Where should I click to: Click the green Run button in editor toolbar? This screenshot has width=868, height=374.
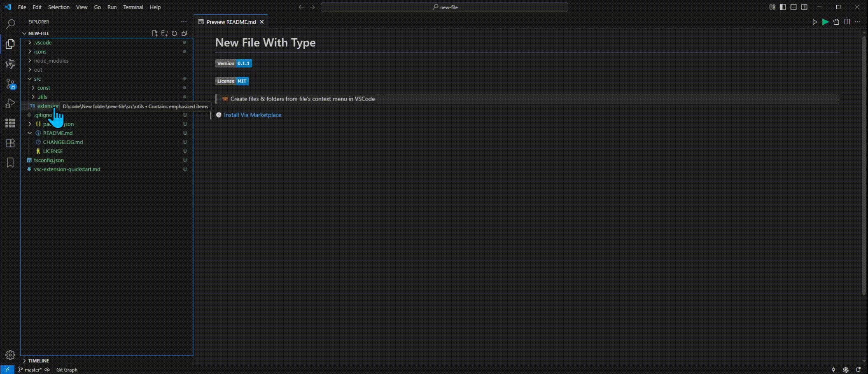click(x=825, y=22)
